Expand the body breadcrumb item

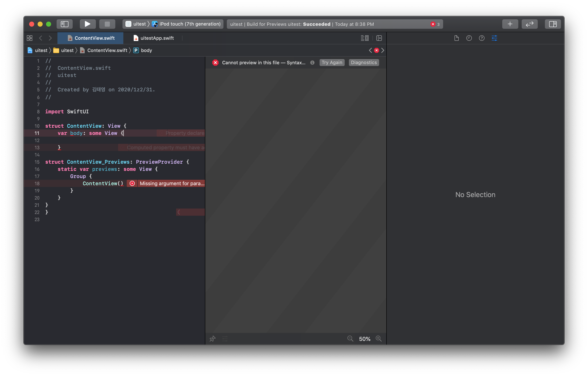146,50
